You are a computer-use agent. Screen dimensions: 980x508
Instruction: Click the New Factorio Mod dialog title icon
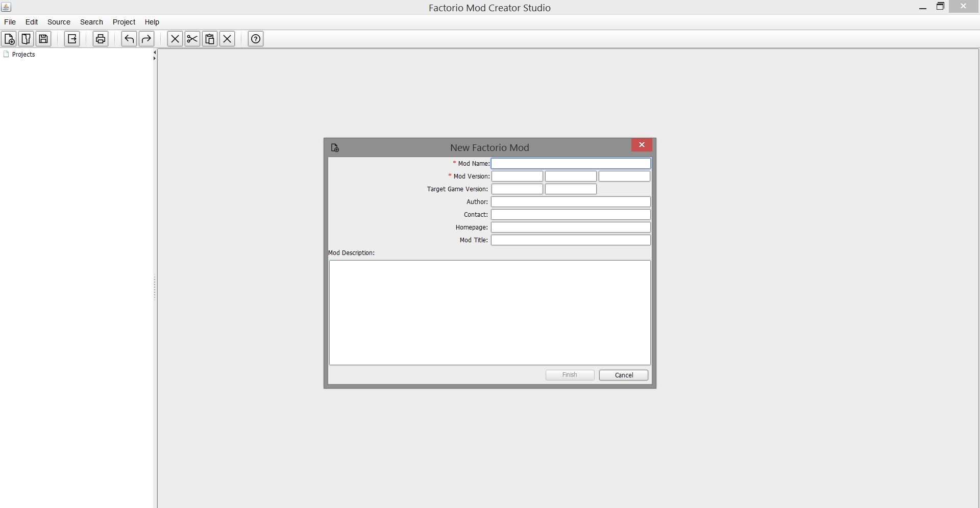[335, 148]
